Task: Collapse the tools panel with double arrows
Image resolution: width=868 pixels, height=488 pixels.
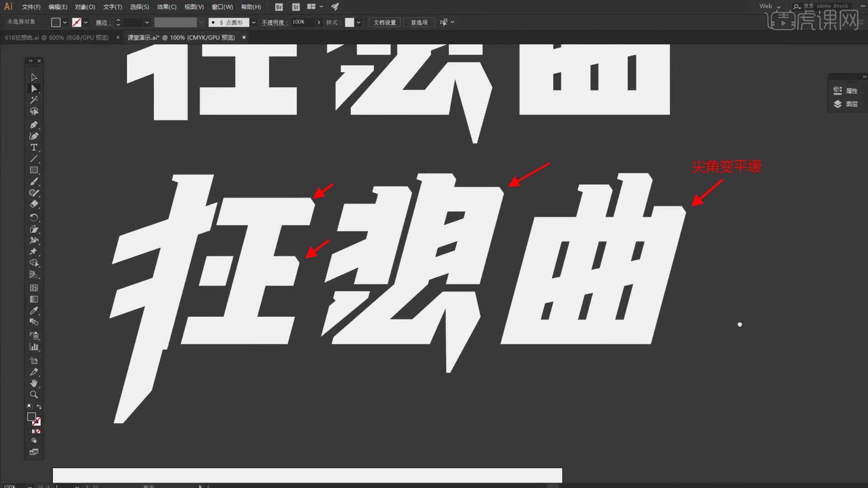Action: coord(31,61)
